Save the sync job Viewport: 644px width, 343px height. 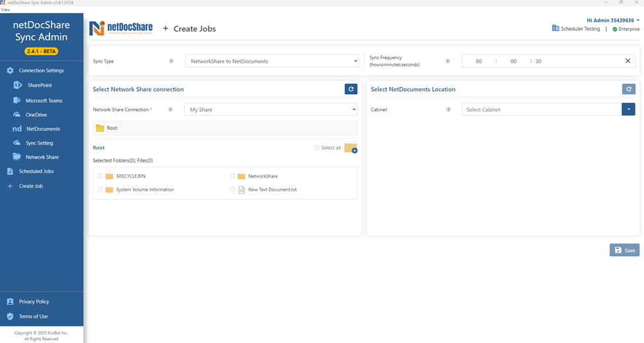click(624, 250)
